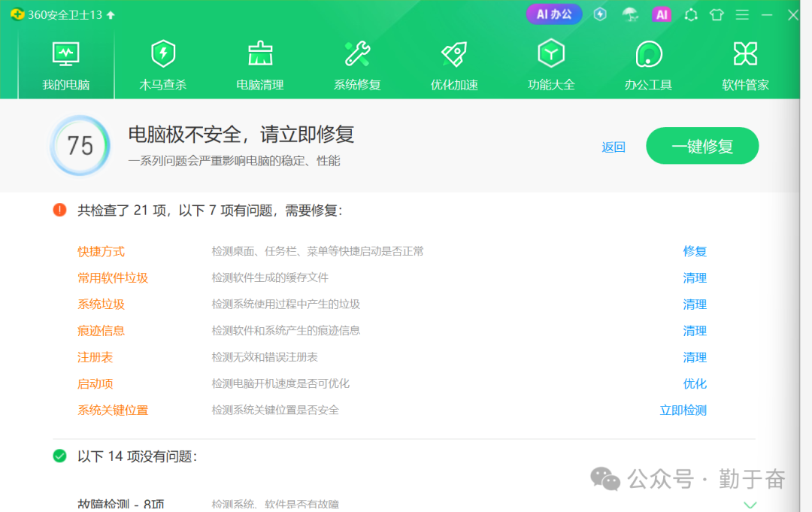Click the lightning hexagon icon in title bar
812x512 pixels.
point(600,14)
